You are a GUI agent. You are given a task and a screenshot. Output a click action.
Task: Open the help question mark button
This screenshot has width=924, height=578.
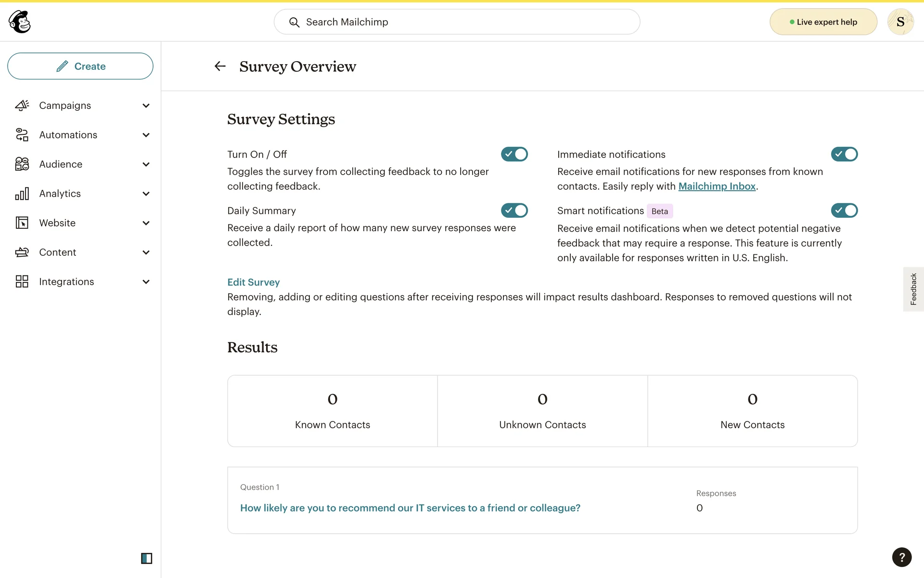(901, 557)
